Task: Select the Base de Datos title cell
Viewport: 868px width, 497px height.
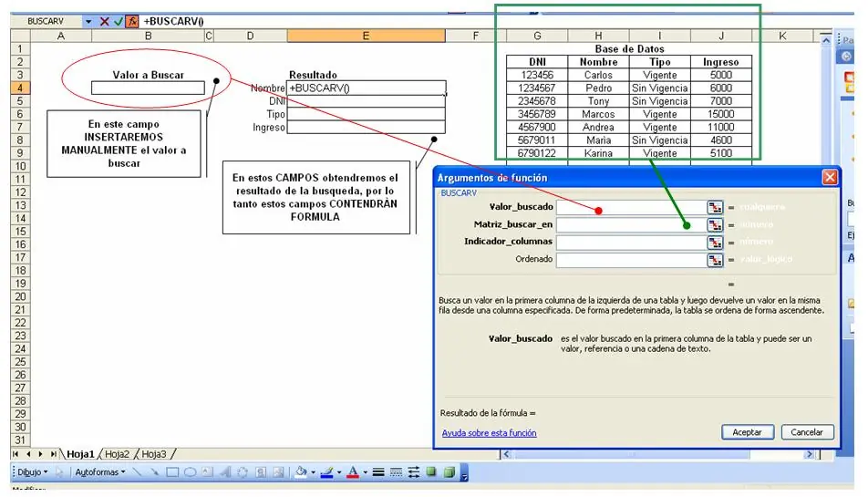Action: coord(629,48)
